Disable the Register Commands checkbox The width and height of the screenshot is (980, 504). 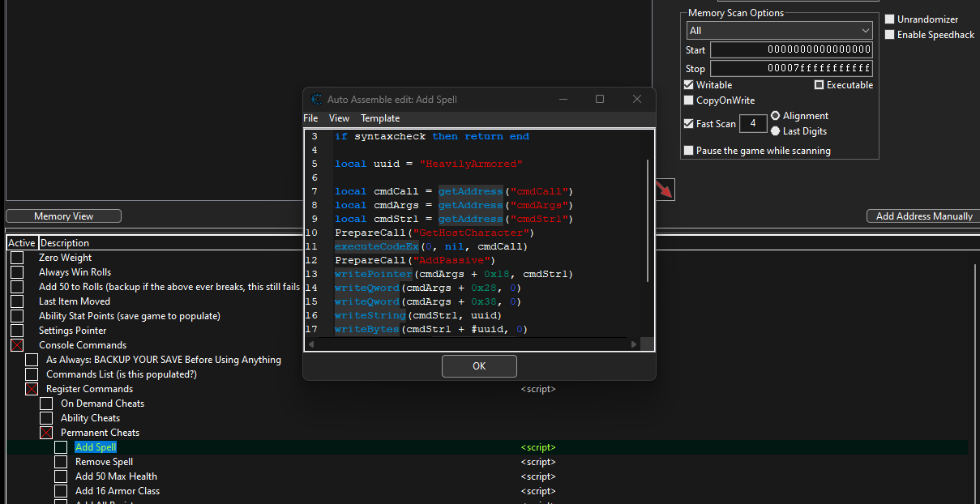click(32, 389)
